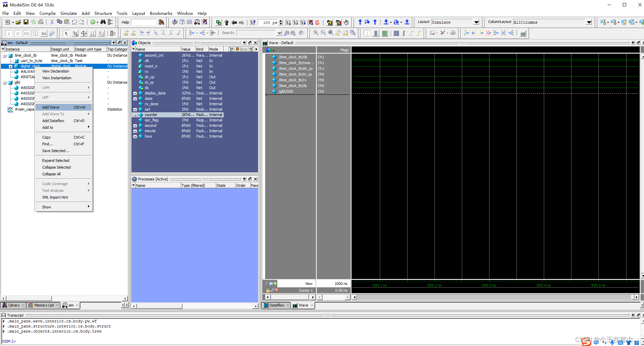Open the Layout Simulate dropdown

476,22
